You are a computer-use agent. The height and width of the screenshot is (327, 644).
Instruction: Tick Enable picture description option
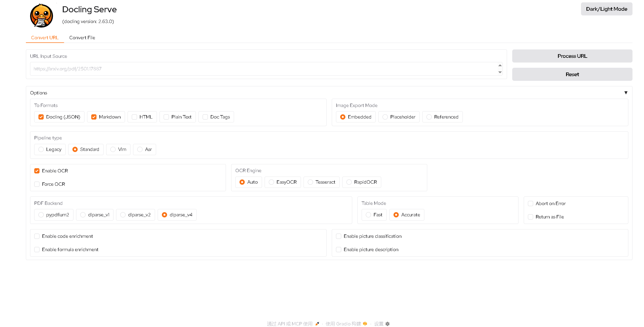(339, 250)
